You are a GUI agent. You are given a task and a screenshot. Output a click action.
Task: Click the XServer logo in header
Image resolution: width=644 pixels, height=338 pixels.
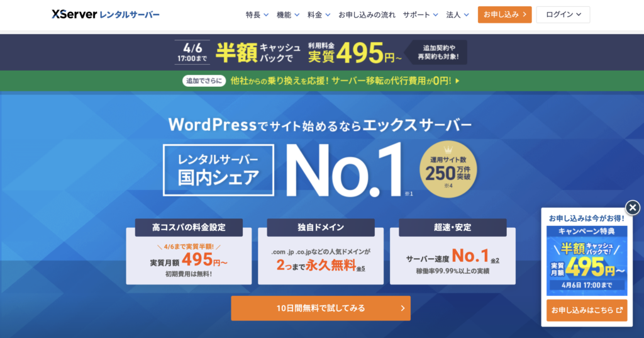106,14
